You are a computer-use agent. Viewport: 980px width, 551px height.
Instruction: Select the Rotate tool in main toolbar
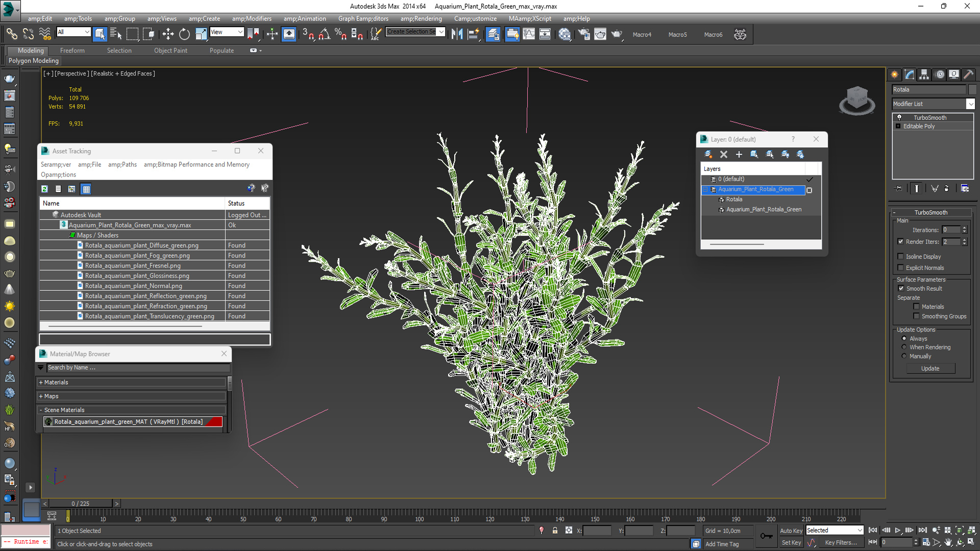point(184,34)
